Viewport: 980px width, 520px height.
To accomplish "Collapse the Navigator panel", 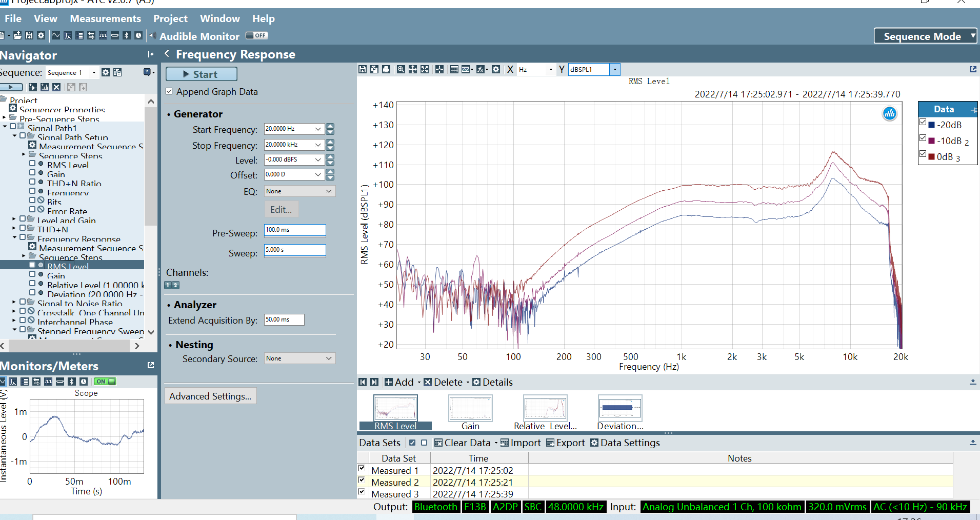I will tap(150, 54).
